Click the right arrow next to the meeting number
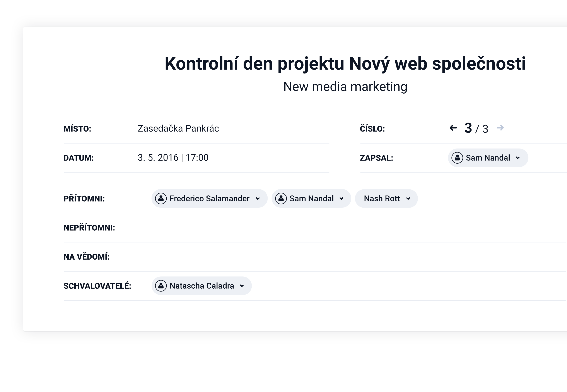This screenshot has width=567, height=392. point(500,128)
